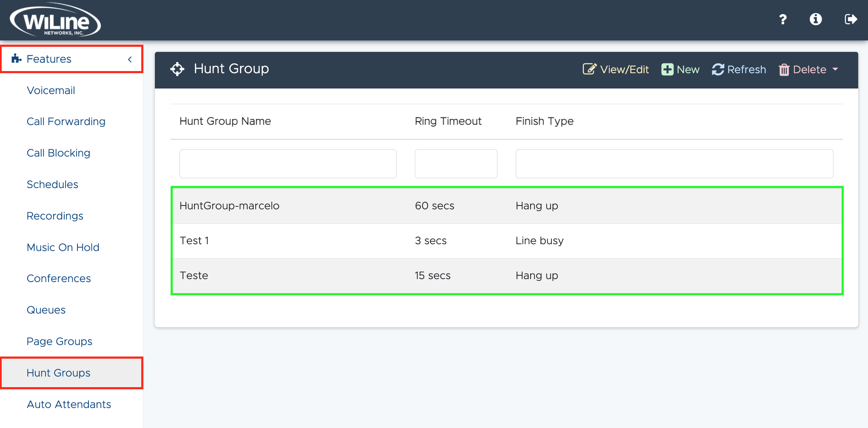Focus the Hunt Group Name filter field
The height and width of the screenshot is (428, 868).
point(288,164)
